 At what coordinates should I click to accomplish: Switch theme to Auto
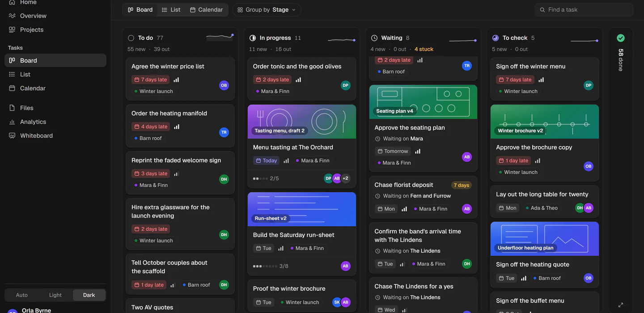pyautogui.click(x=21, y=295)
